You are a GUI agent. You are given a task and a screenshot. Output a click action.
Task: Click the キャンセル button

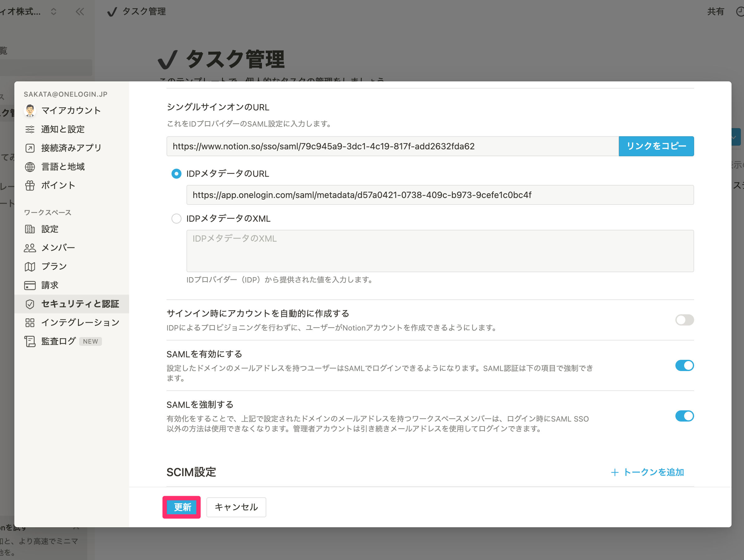236,507
